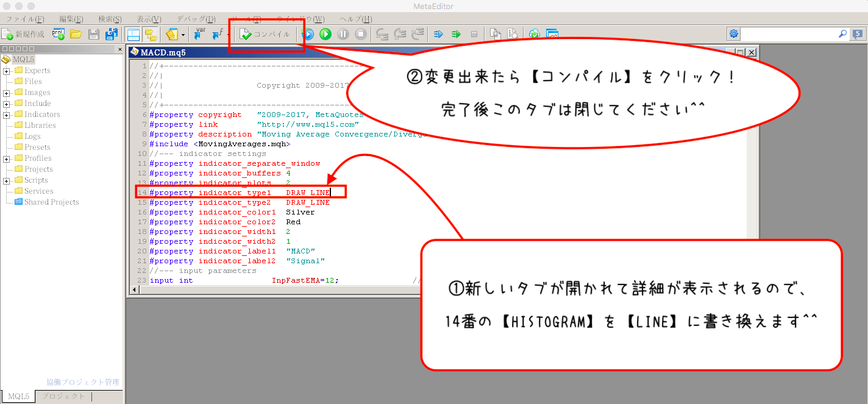Expand the Indicators folder tree node
Screen dimensions: 868x404
[x=7, y=115]
